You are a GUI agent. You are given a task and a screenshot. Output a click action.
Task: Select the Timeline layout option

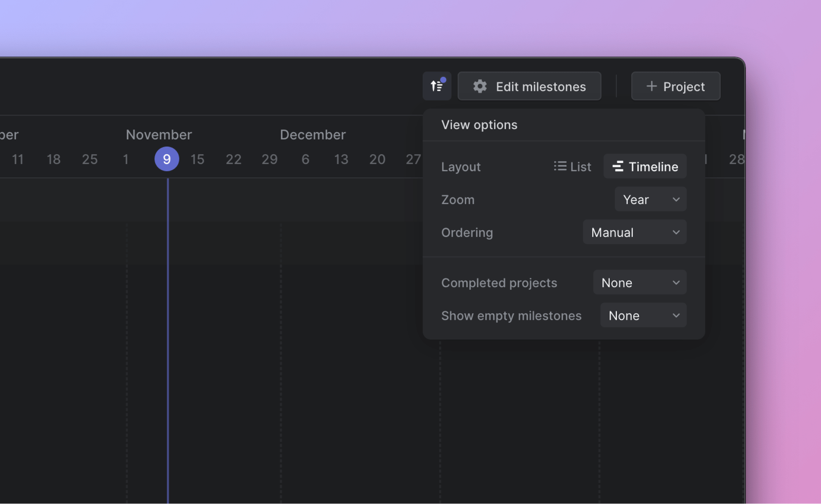point(645,166)
